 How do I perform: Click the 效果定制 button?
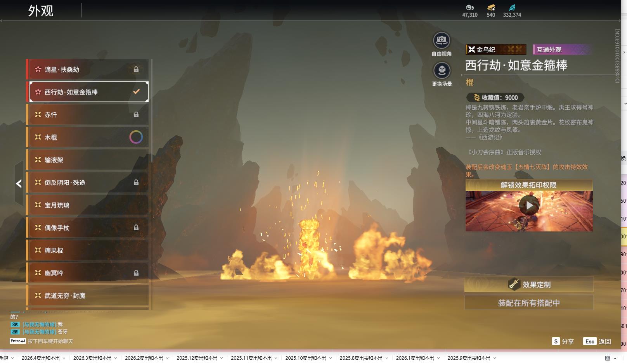coord(528,285)
